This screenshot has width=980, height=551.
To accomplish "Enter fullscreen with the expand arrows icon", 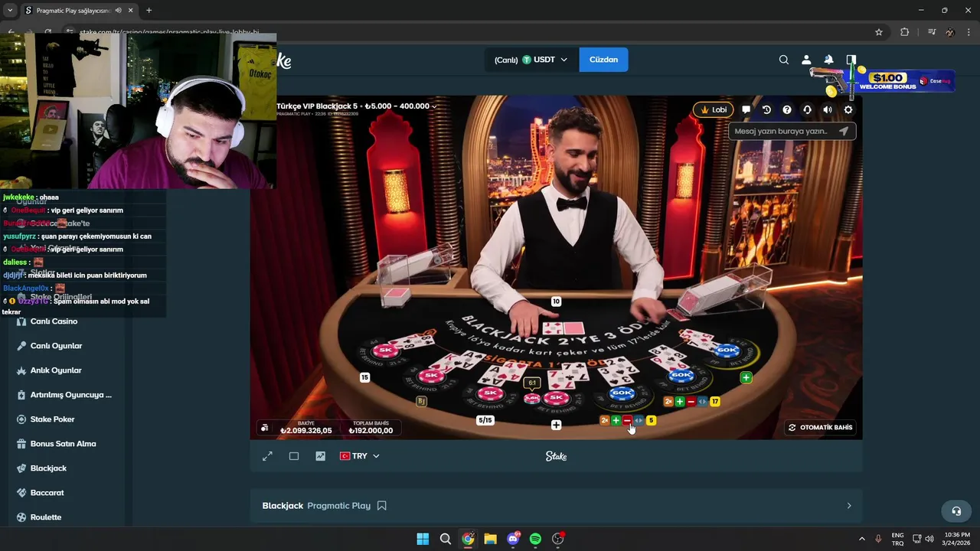I will pyautogui.click(x=267, y=456).
